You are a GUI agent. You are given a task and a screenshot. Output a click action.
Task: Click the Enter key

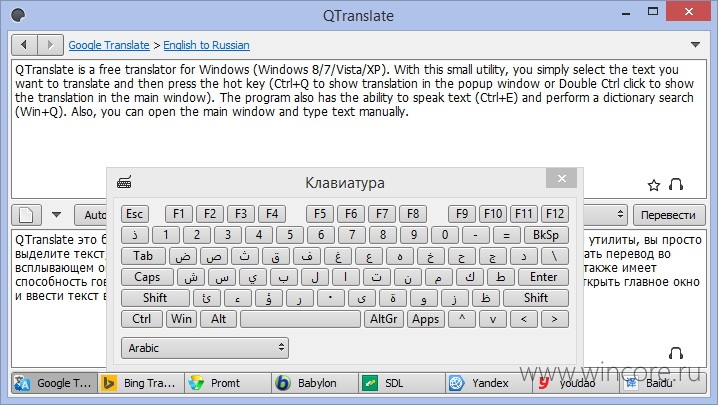[544, 277]
